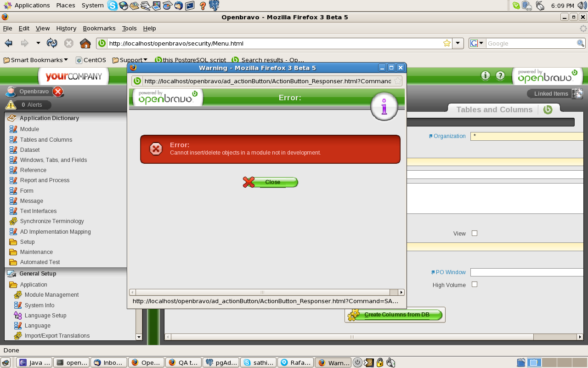Screen dimensions: 588x368
Task: Open the GNOME Applications menu
Action: coord(27,6)
